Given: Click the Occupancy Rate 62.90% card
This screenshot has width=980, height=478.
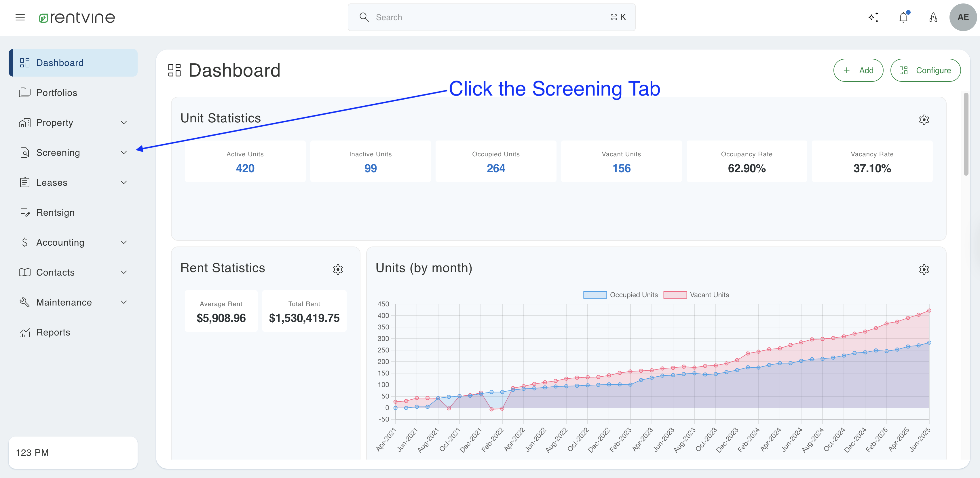Looking at the screenshot, I should [x=747, y=161].
